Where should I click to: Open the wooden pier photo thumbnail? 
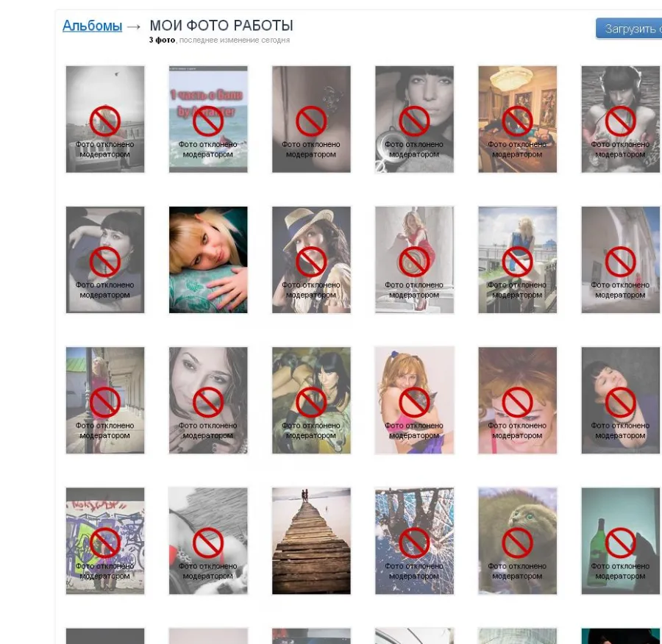point(311,540)
